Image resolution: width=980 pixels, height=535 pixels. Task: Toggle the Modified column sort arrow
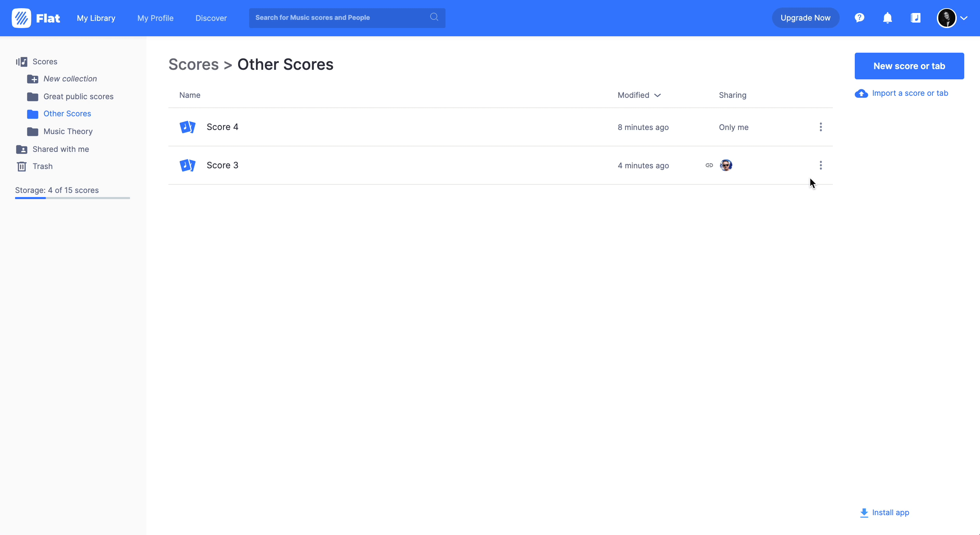(658, 95)
